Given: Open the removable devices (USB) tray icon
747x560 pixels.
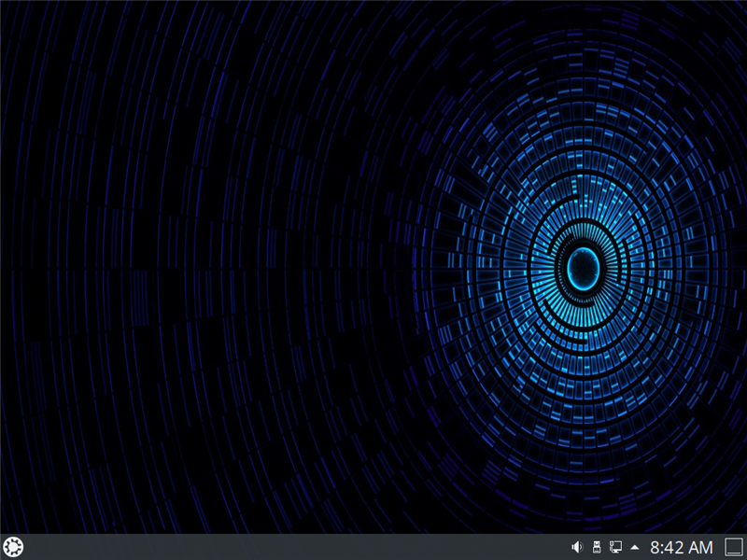Looking at the screenshot, I should tap(596, 547).
